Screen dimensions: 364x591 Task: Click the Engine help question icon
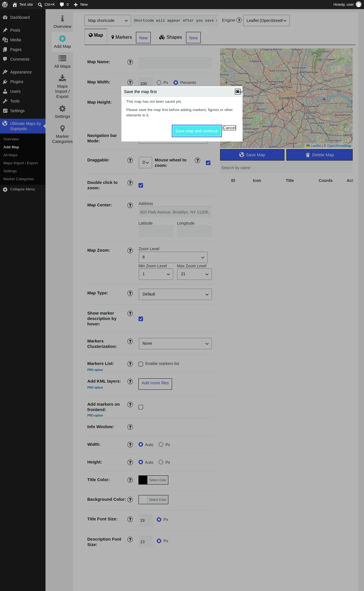click(x=239, y=20)
